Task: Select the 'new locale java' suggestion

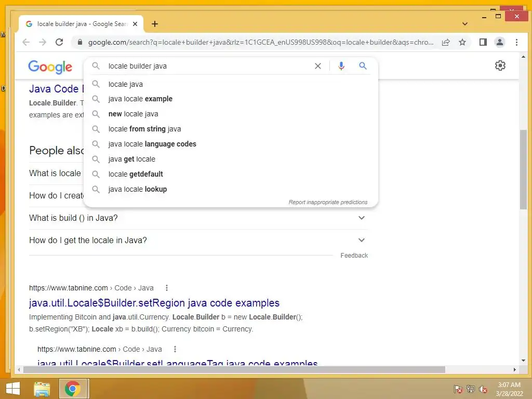Action: [x=231, y=114]
